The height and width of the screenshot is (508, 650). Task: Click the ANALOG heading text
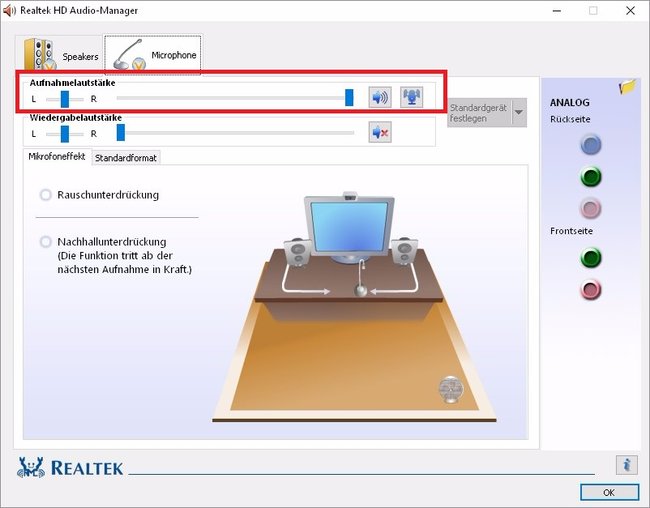coord(570,102)
